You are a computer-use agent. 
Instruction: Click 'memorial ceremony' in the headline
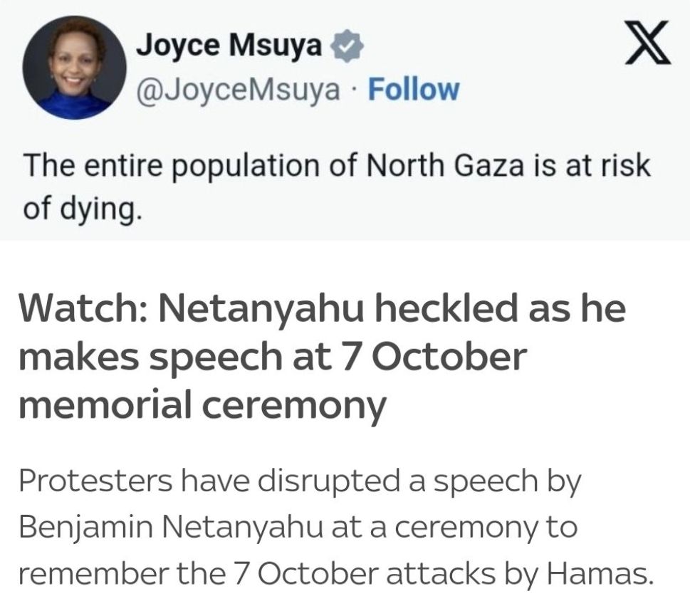click(x=202, y=404)
